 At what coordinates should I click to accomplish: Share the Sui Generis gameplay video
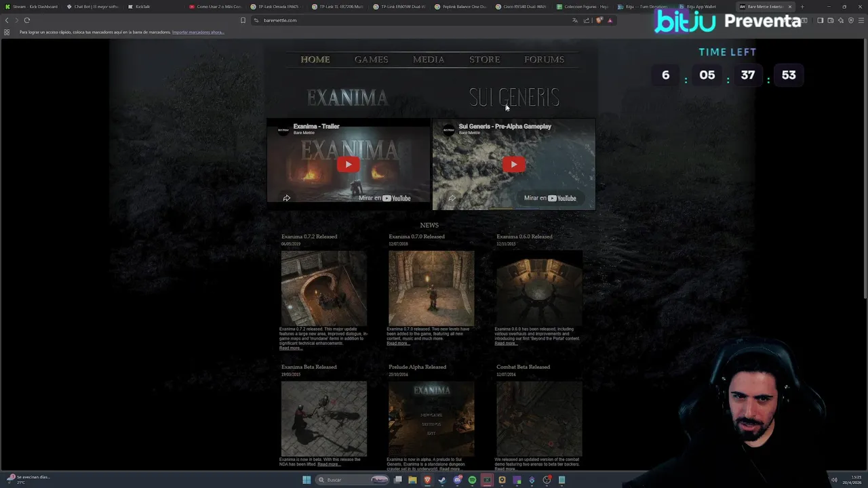click(452, 198)
